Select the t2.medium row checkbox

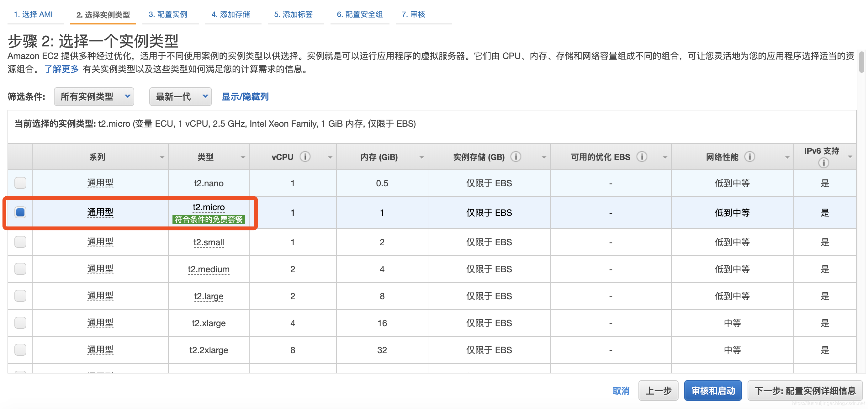pos(20,268)
